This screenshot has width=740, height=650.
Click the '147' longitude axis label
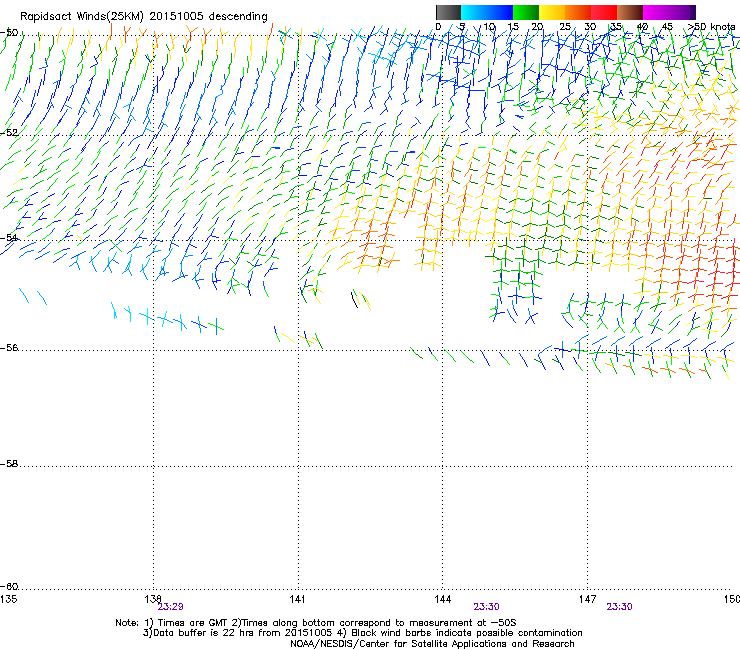click(x=588, y=599)
